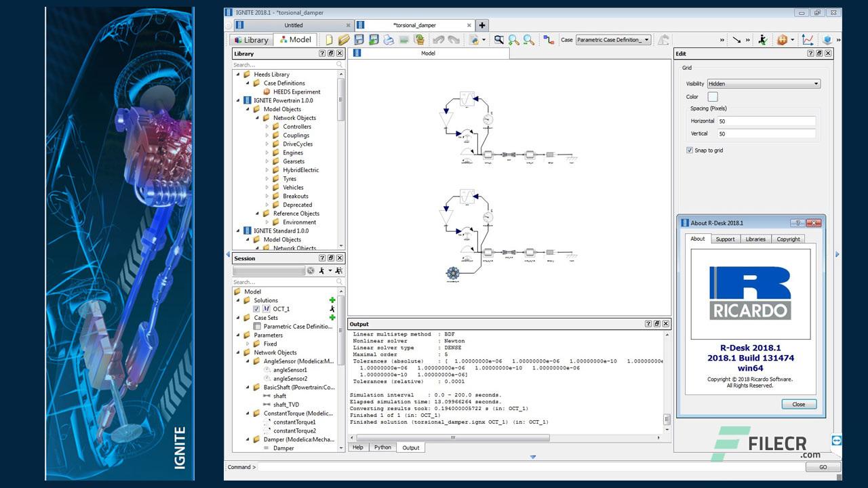The height and width of the screenshot is (488, 868).
Task: Open the Help tab below Output panel
Action: click(x=357, y=447)
